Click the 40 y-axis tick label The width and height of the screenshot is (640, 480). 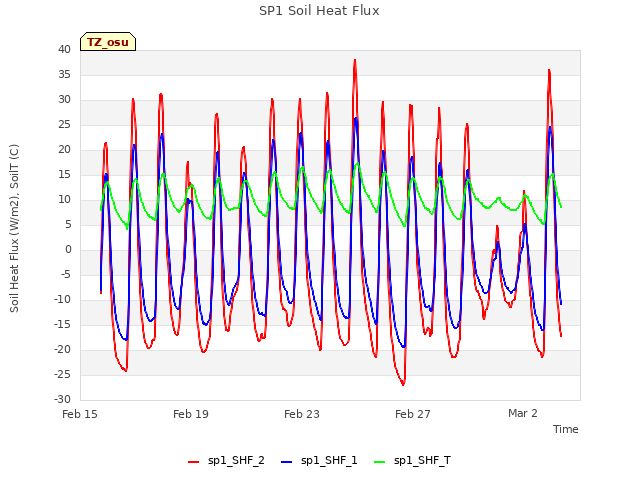click(64, 49)
